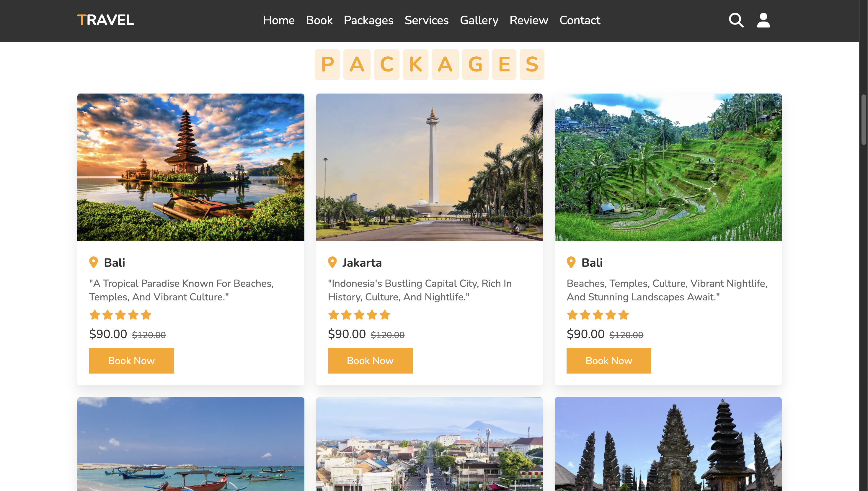Open the beach boats photo thumbnail
This screenshot has width=868, height=491.
point(191,444)
